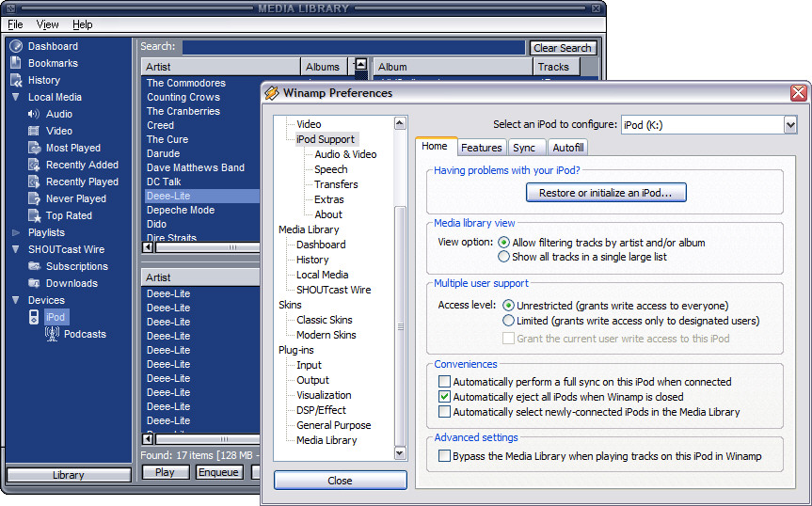Click the Close button in Preferences
Screen dimensions: 812x506
pos(341,480)
